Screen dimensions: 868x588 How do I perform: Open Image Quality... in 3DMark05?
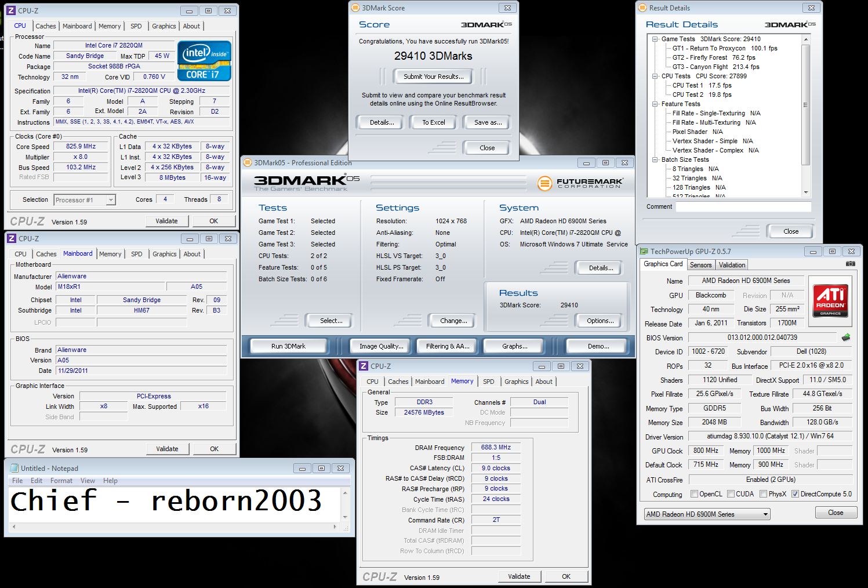(381, 346)
